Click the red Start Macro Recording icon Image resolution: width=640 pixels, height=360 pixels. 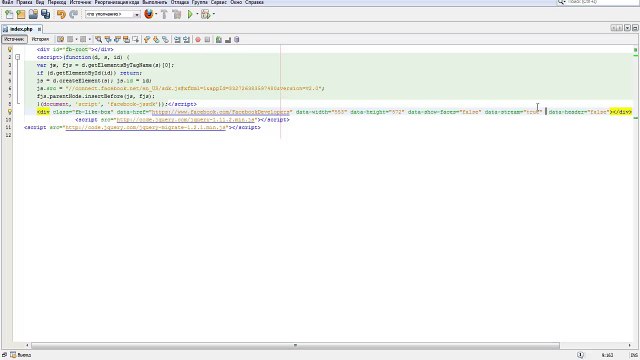(198, 40)
